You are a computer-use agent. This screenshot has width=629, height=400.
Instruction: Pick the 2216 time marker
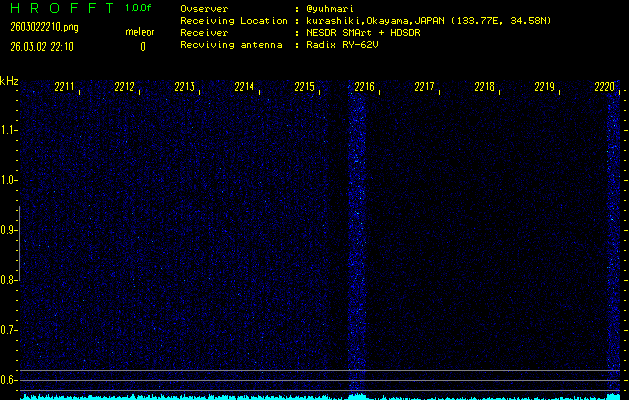coord(364,88)
